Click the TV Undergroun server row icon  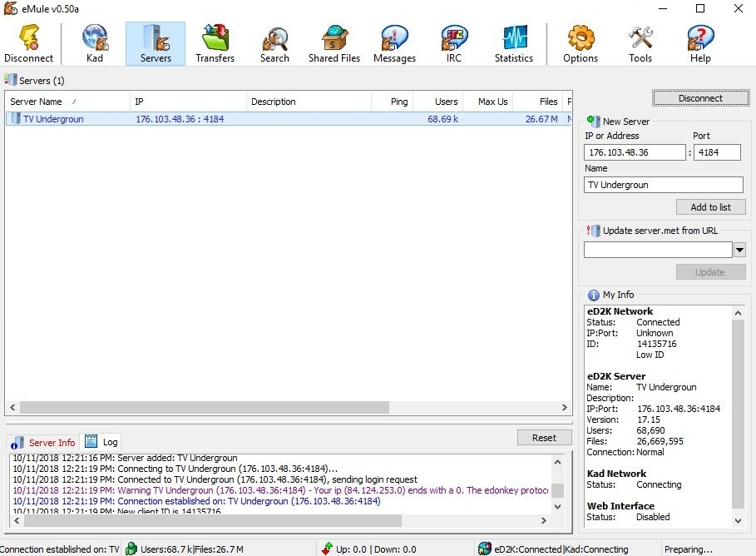pos(16,118)
